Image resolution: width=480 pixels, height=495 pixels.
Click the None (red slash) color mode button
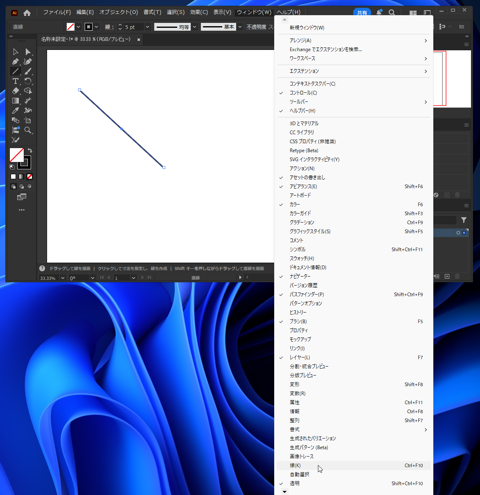[x=30, y=177]
